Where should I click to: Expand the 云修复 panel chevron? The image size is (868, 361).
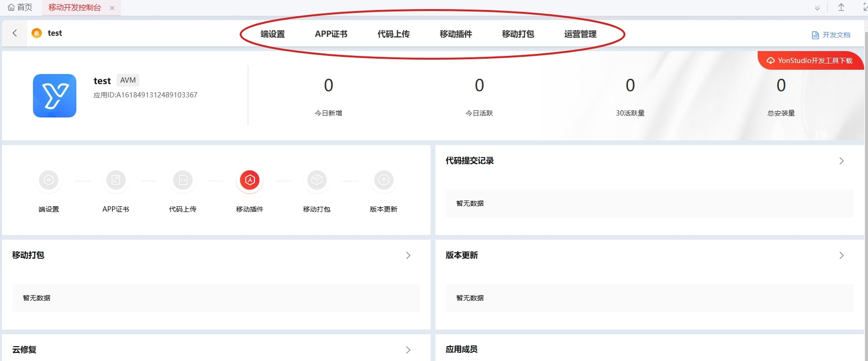408,350
